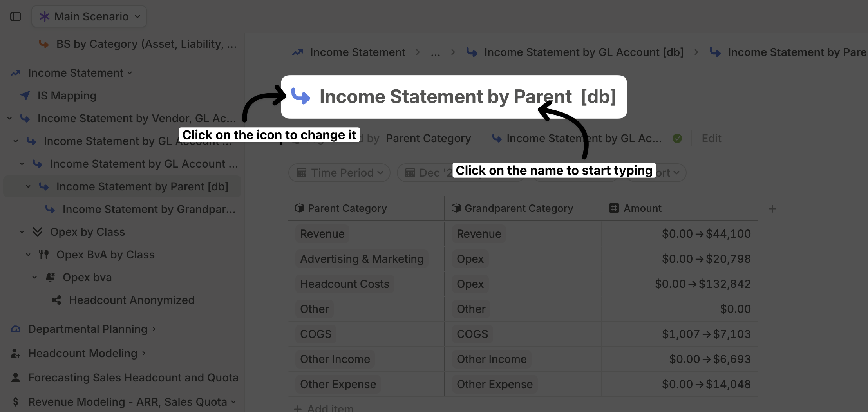Click the Edit link
The height and width of the screenshot is (412, 868).
[711, 138]
